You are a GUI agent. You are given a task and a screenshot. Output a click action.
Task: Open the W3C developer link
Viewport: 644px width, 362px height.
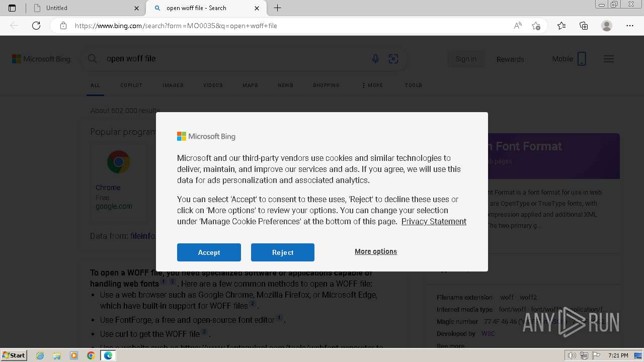point(488,333)
